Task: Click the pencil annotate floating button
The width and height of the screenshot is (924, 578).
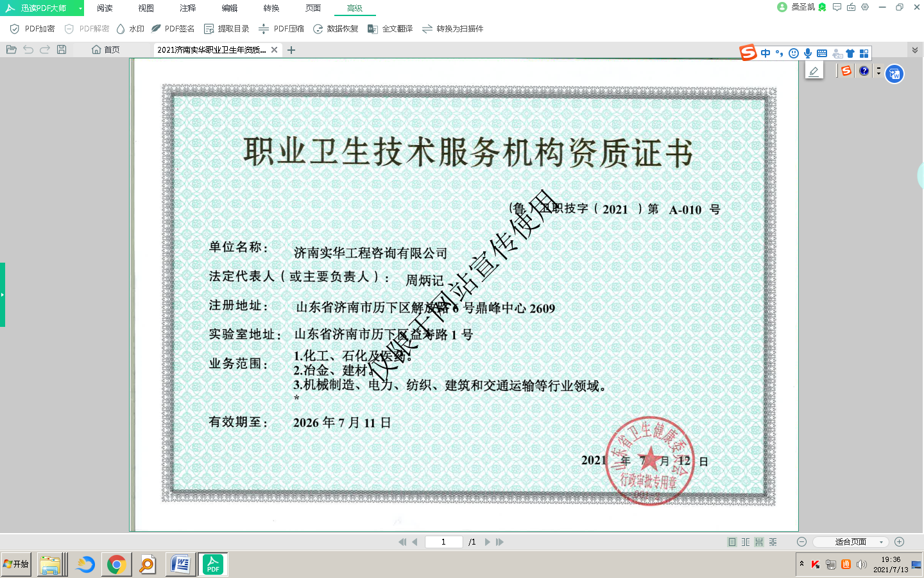Action: click(814, 71)
